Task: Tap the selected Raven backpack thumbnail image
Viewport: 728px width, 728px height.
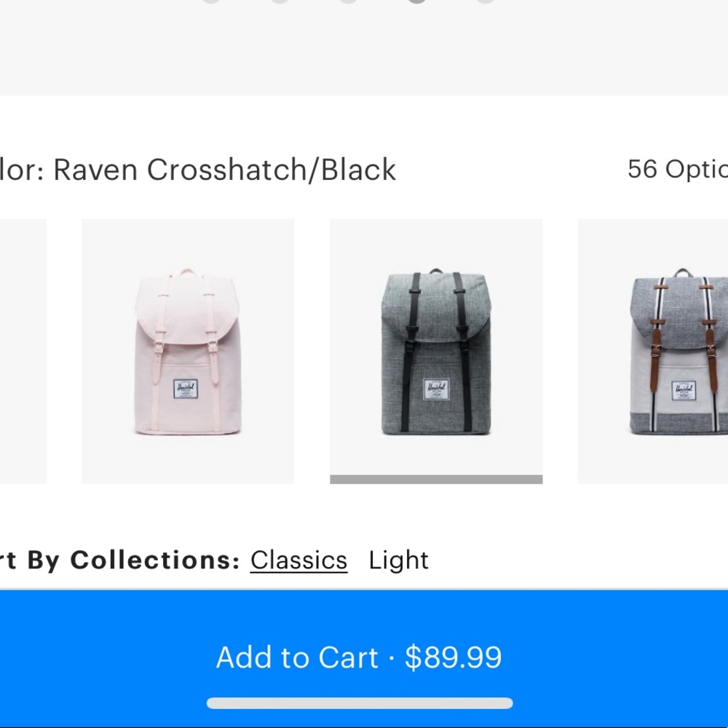Action: (435, 349)
